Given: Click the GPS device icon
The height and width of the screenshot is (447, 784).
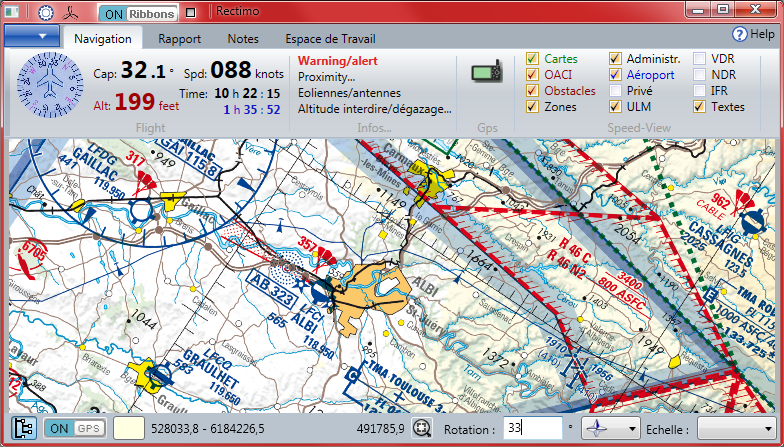Looking at the screenshot, I should point(486,72).
